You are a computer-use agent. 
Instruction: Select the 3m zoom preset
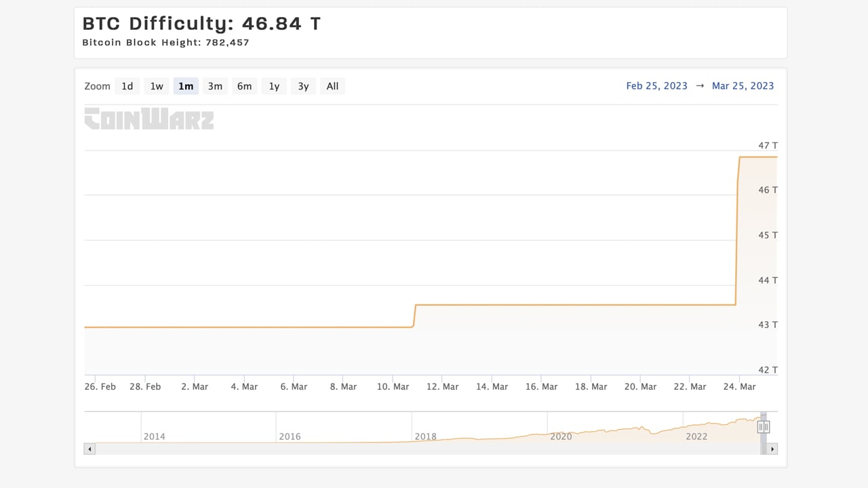[215, 86]
